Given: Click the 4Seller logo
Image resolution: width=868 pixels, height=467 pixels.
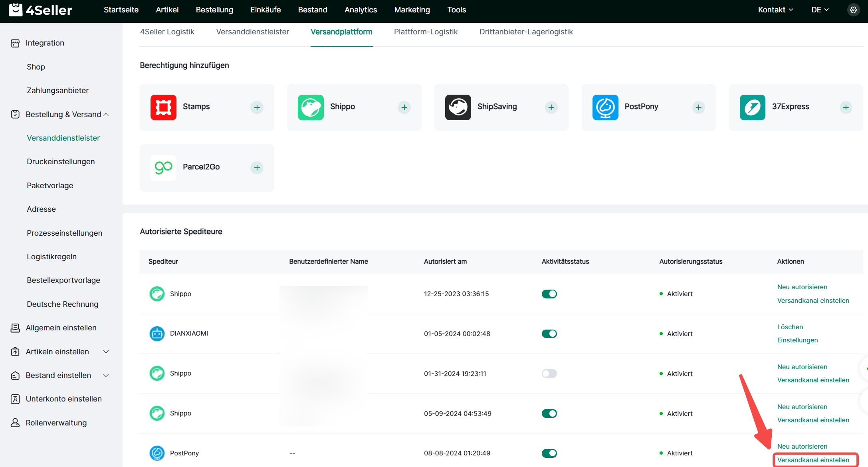Looking at the screenshot, I should point(41,10).
